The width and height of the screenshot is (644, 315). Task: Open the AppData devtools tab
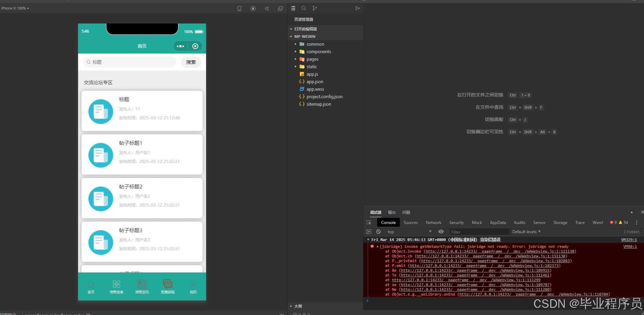(x=498, y=222)
